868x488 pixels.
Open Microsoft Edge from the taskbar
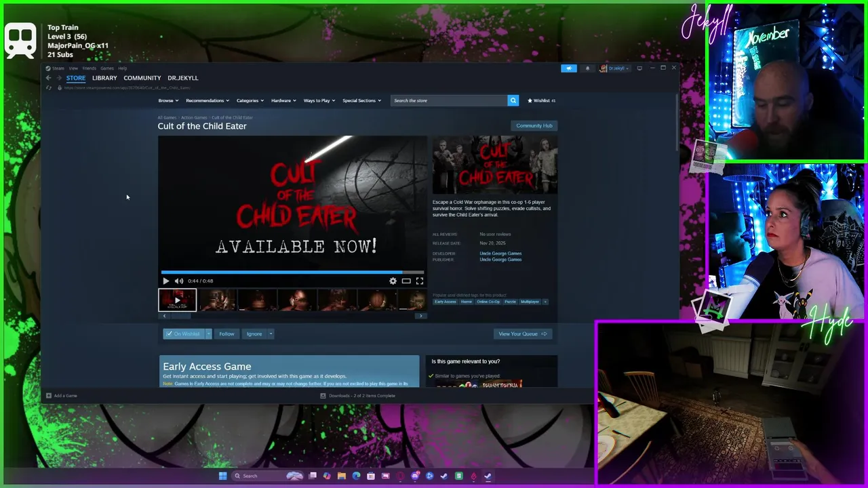tap(357, 476)
